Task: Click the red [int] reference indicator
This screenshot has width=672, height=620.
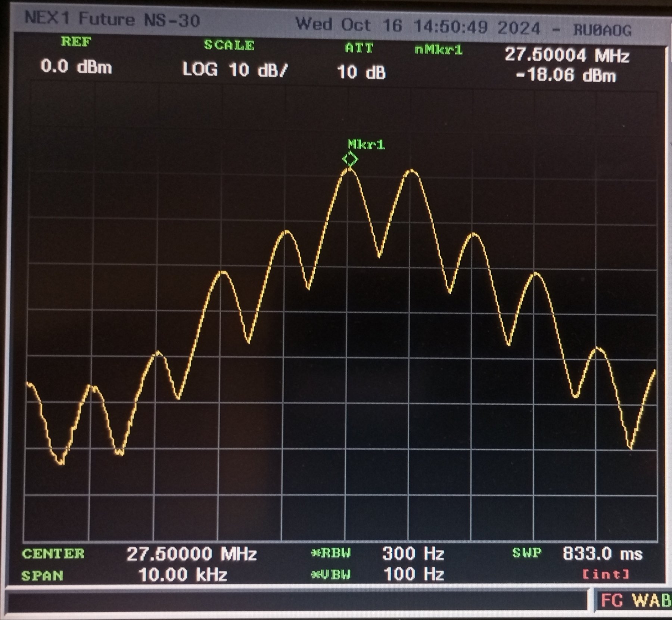Action: coord(606,574)
